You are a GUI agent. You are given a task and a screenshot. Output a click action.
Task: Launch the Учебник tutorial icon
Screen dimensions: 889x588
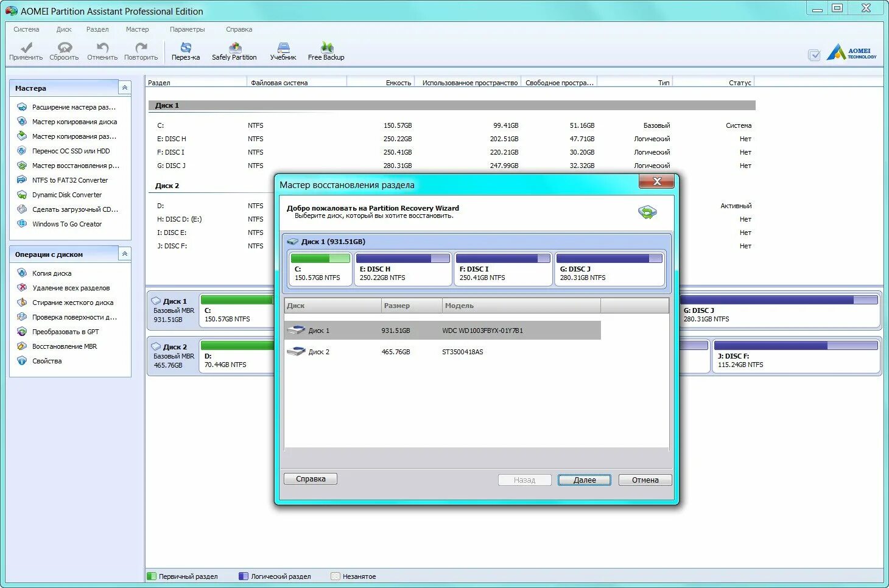tap(283, 50)
